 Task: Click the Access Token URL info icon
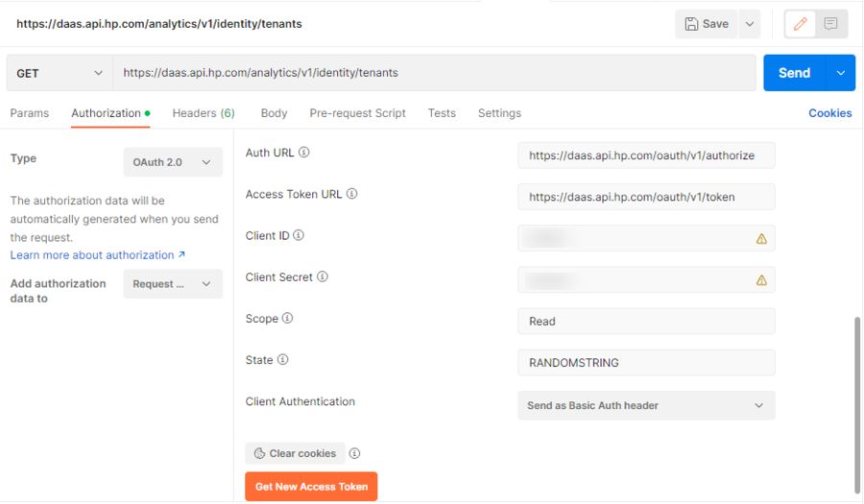click(x=351, y=194)
